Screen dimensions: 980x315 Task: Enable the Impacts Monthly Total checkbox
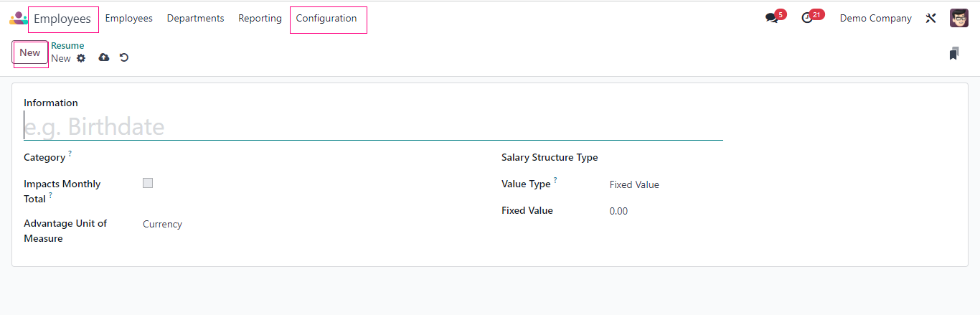pos(148,183)
